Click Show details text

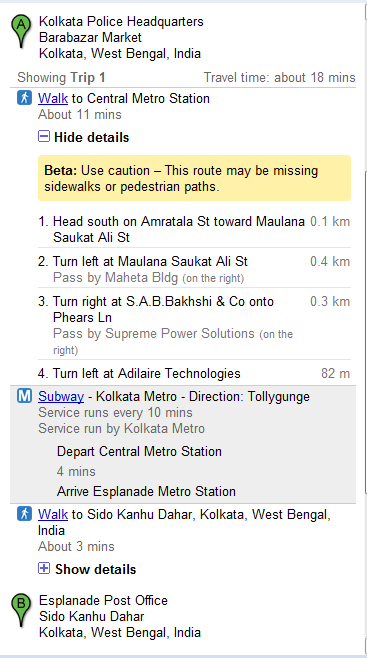(x=95, y=569)
